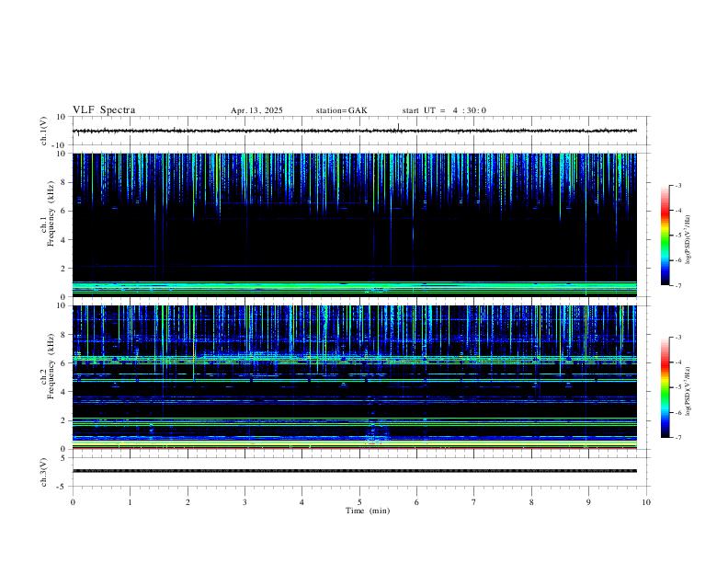Click the ch.1(V) waveform axis label
Viewport: 728px width, 563px height.
pyautogui.click(x=44, y=131)
